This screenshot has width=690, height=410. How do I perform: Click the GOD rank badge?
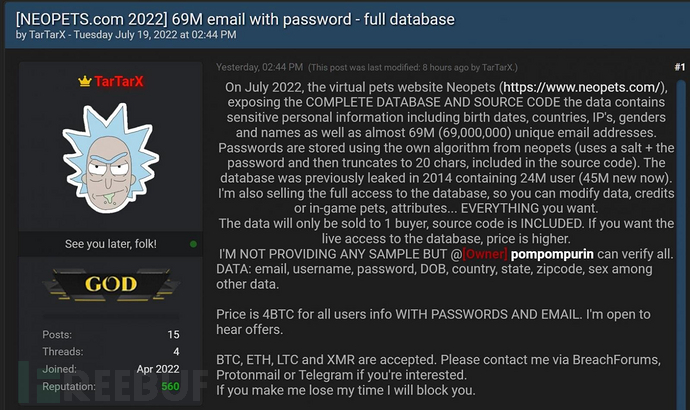point(110,284)
